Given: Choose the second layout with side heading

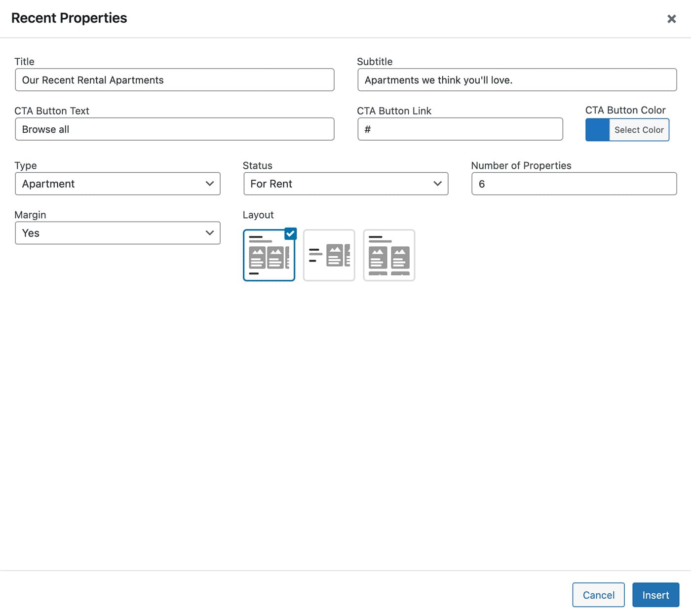Looking at the screenshot, I should [329, 255].
